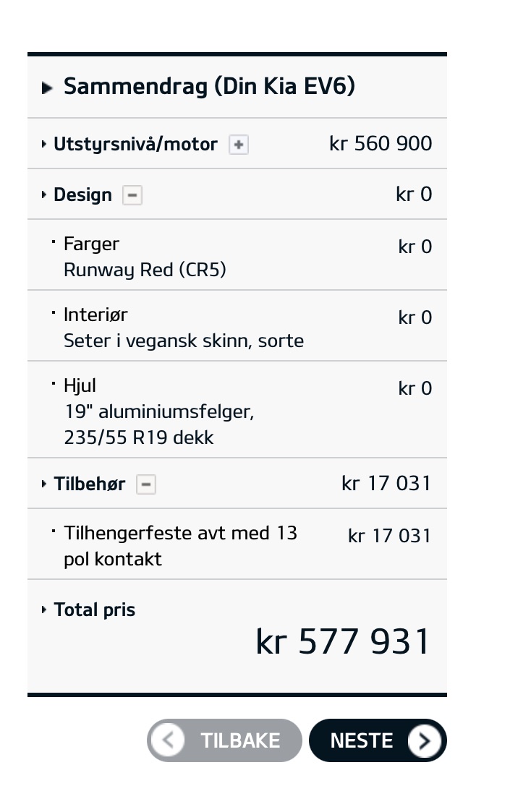Select the Farger Runway Red row
The height and width of the screenshot is (812, 531).
(237, 255)
